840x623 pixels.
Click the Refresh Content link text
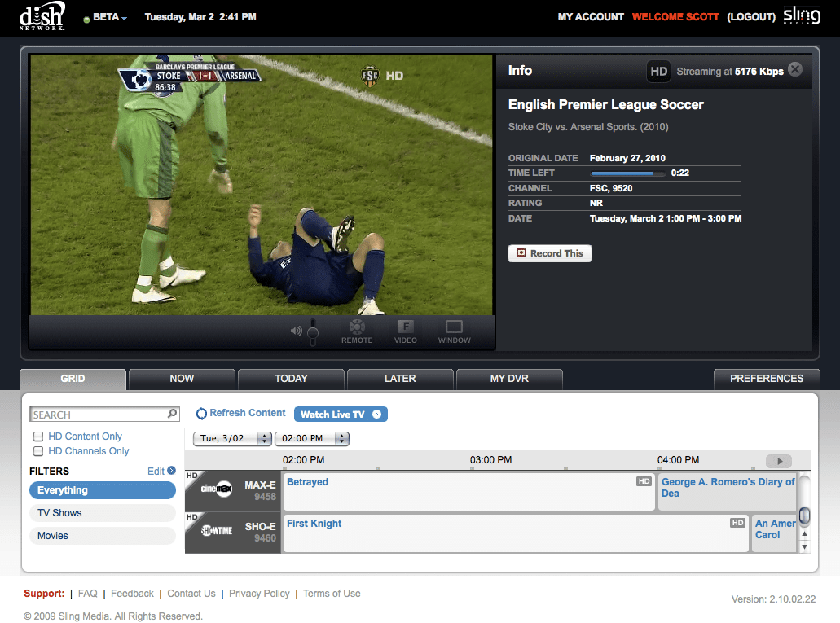pyautogui.click(x=248, y=413)
